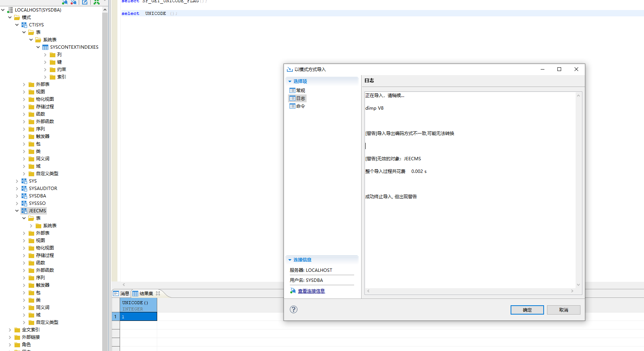Image resolution: width=644 pixels, height=351 pixels.
Task: Click the 确定 button
Action: pos(527,310)
